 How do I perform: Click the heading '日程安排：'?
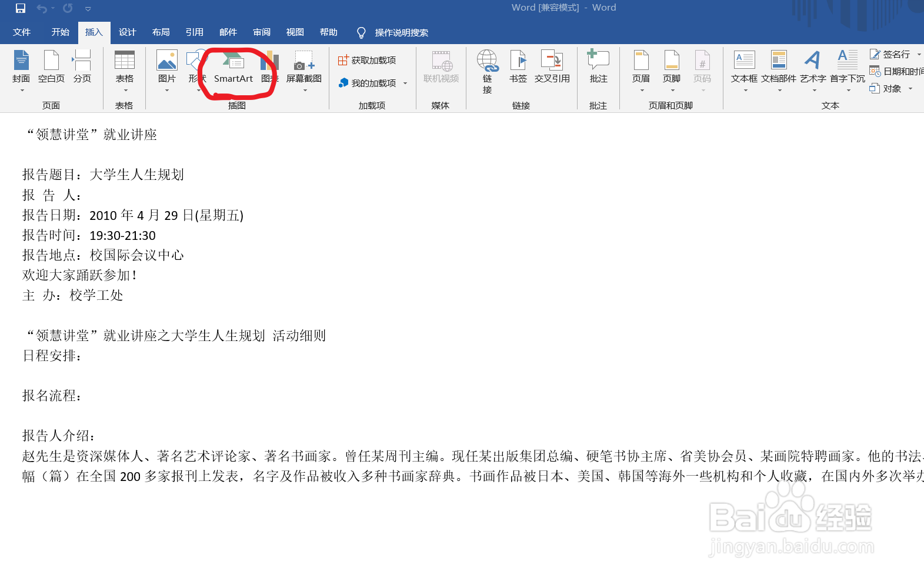pyautogui.click(x=52, y=356)
